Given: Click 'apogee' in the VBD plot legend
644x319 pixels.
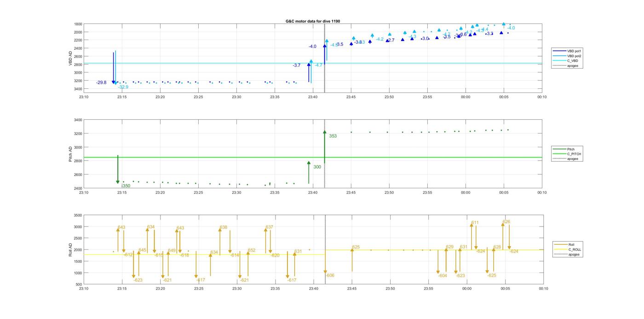Looking at the screenshot, I should point(573,65).
